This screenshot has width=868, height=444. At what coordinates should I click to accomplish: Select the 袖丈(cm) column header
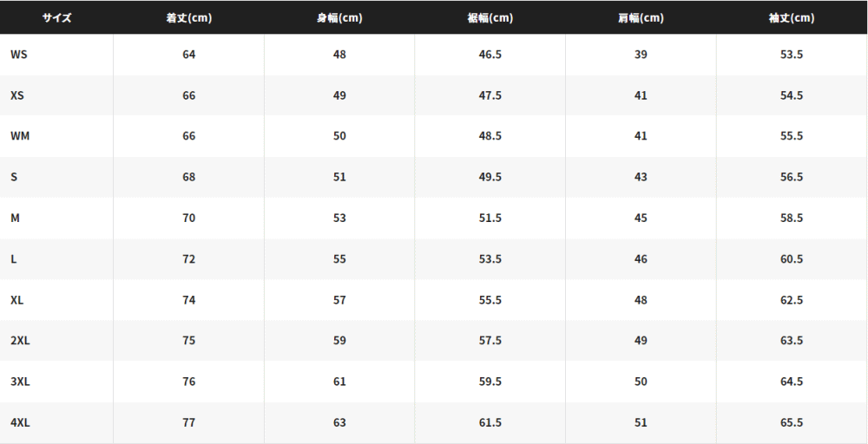coord(791,17)
